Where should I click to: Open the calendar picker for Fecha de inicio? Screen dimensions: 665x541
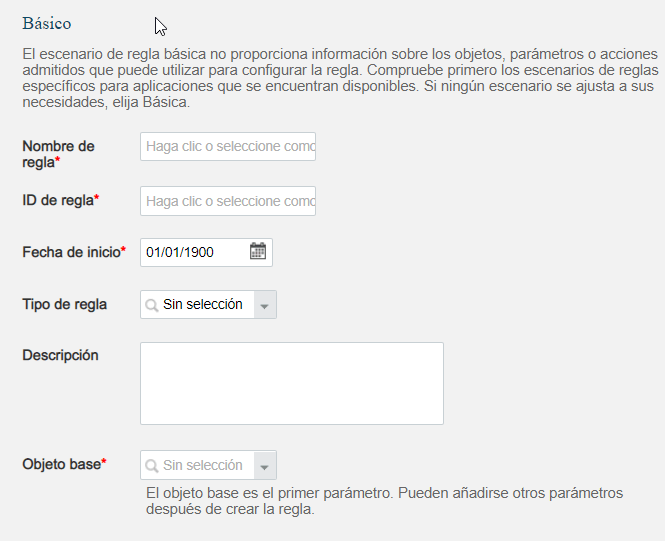point(257,251)
